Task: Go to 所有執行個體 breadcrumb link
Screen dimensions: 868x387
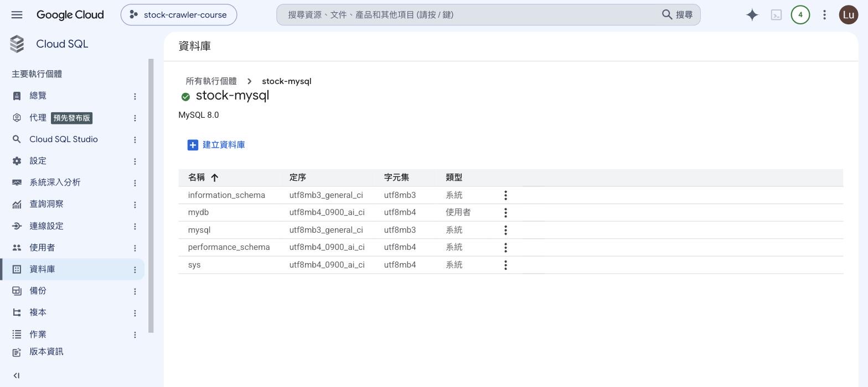Action: tap(211, 81)
